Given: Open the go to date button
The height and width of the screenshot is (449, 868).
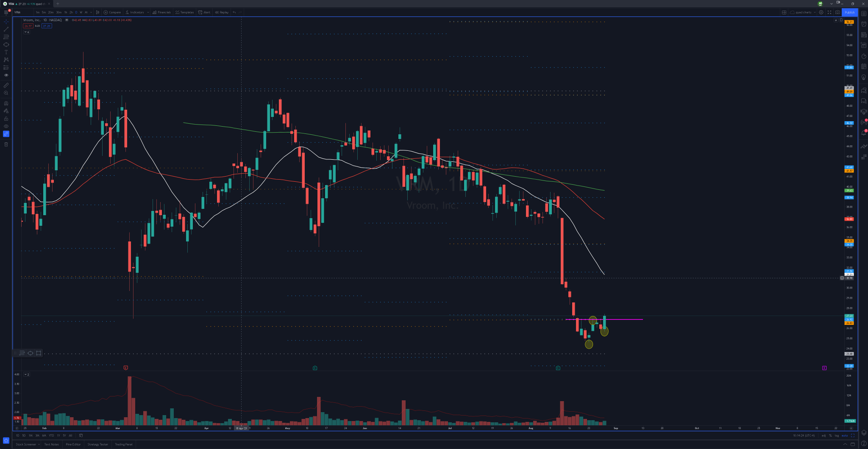Looking at the screenshot, I should 81,435.
